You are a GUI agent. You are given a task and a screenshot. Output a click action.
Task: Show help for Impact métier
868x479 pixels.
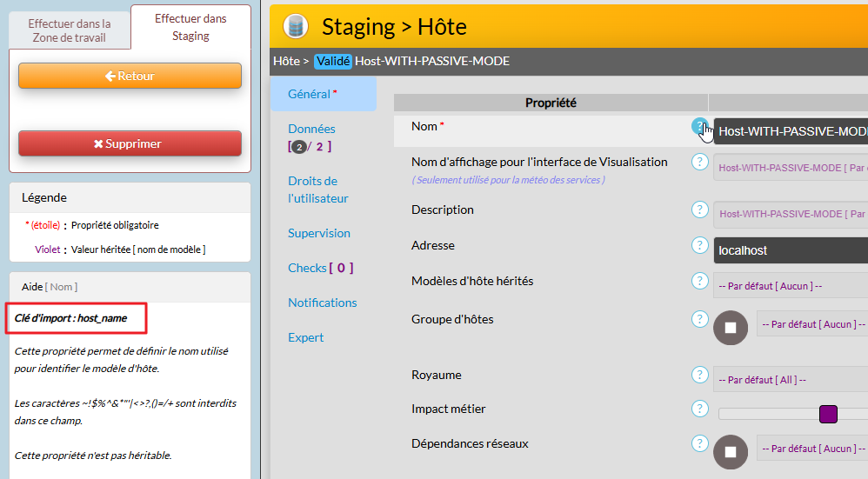(699, 409)
